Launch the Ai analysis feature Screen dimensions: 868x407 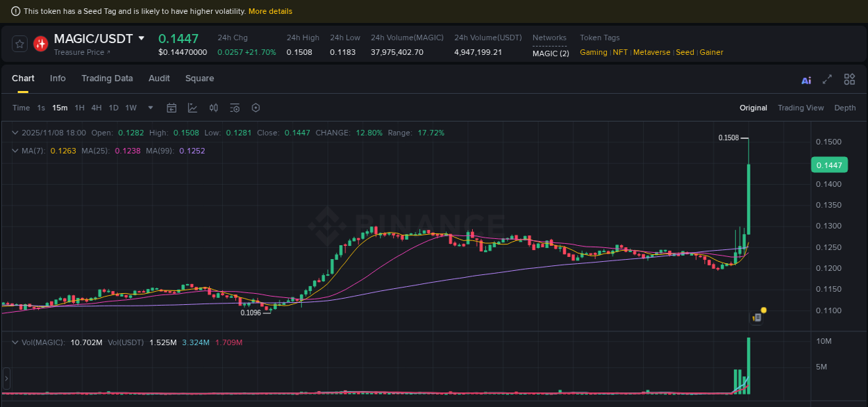click(x=806, y=80)
